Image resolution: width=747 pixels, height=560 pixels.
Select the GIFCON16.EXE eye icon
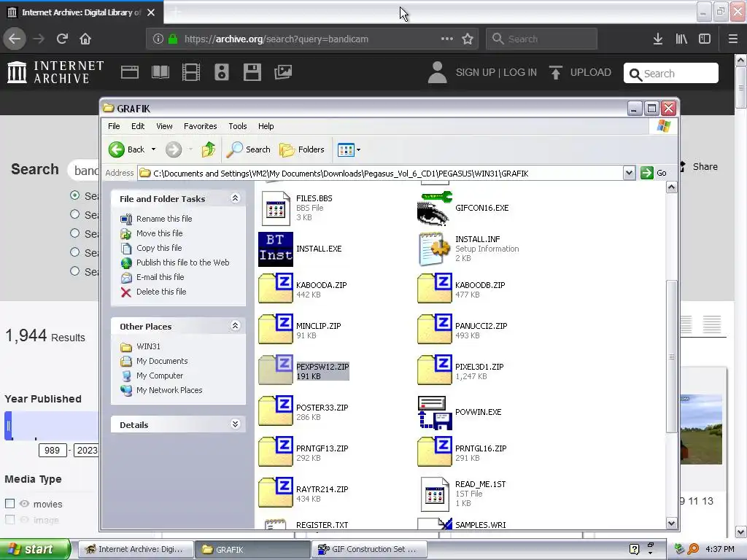coord(433,208)
